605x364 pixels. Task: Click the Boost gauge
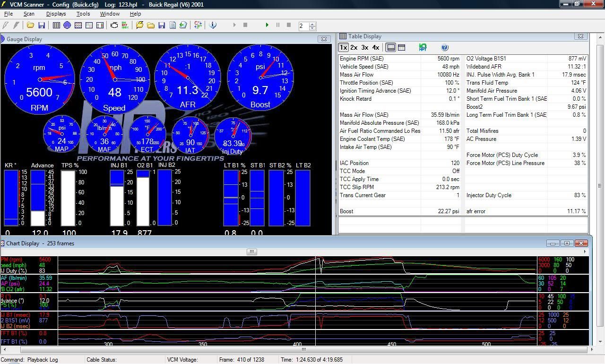click(260, 78)
